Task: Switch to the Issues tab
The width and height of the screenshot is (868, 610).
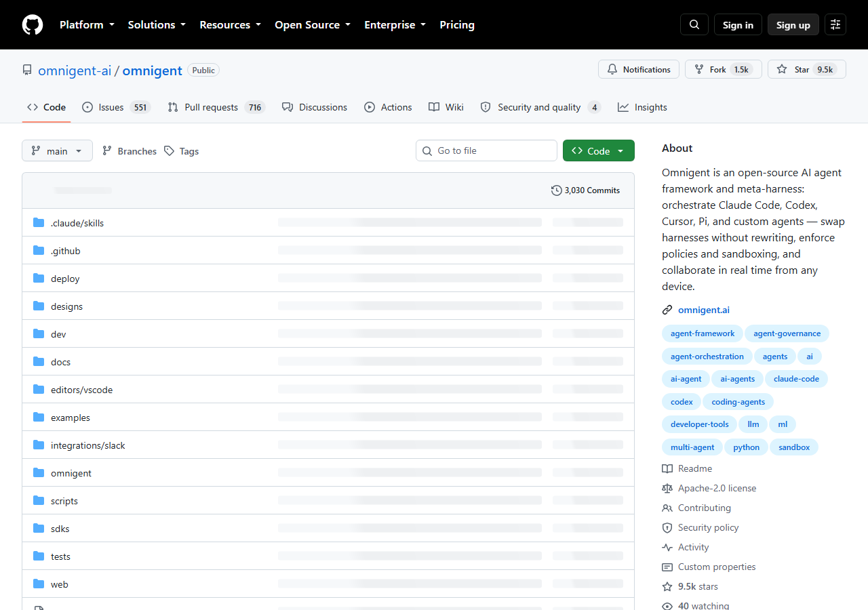Action: (x=115, y=107)
